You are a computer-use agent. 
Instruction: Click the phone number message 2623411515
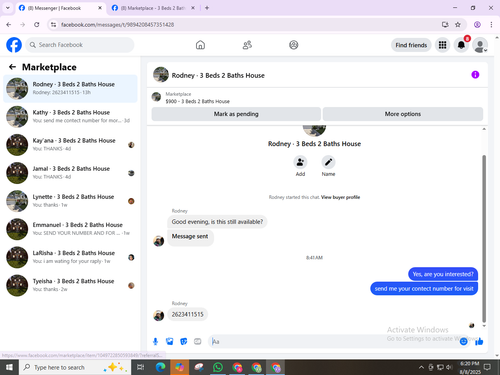coord(187,314)
